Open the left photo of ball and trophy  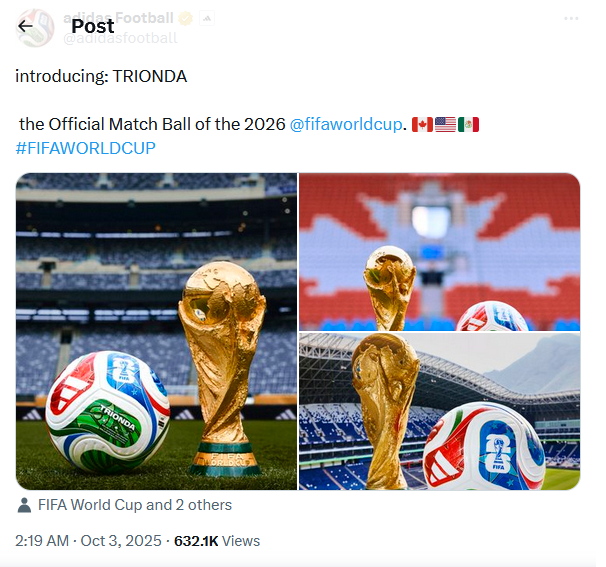(x=156, y=331)
